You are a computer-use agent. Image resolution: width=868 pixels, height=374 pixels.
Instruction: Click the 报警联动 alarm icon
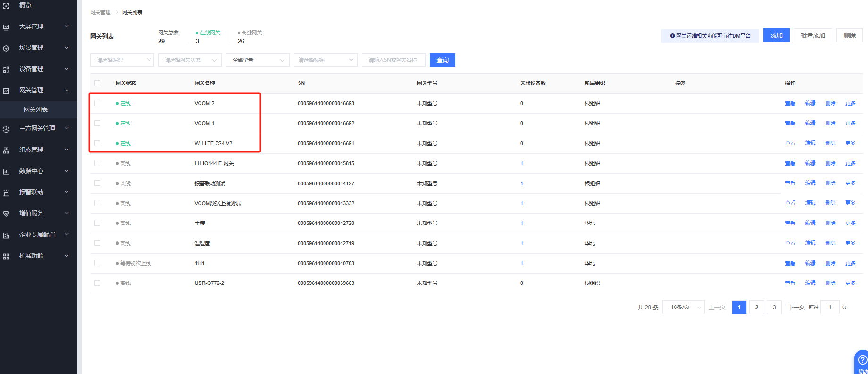click(x=6, y=192)
